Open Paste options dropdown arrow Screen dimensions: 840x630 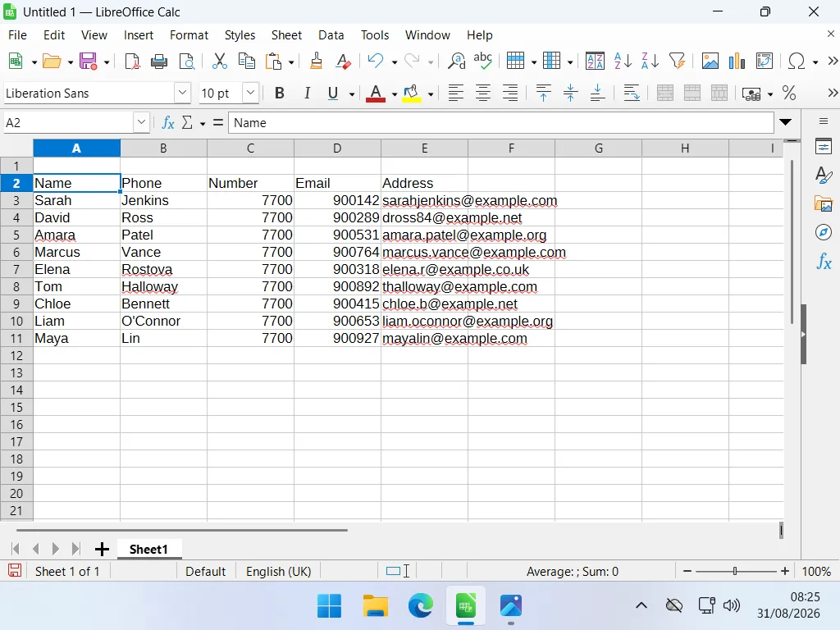[291, 62]
